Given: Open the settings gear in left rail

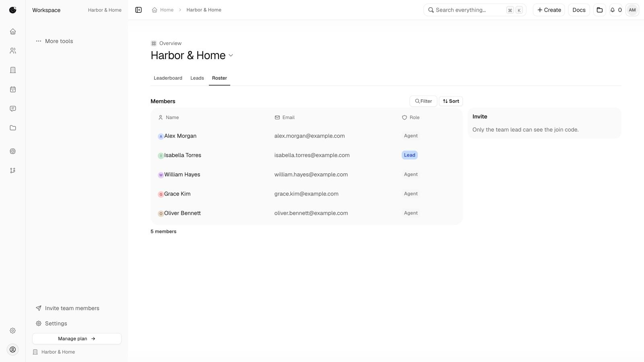Looking at the screenshot, I should pyautogui.click(x=13, y=331).
